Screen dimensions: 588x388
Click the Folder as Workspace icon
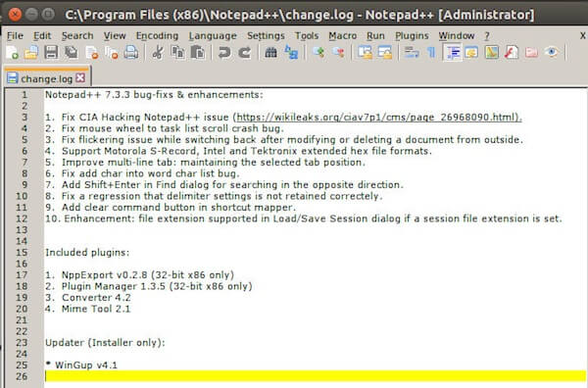(531, 53)
